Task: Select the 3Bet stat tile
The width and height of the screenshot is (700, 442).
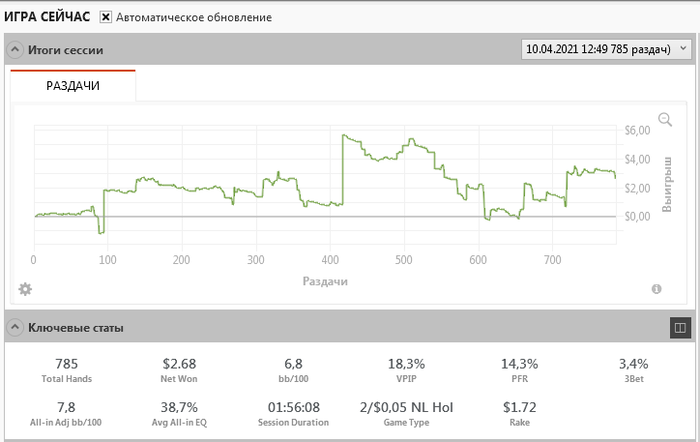Action: [634, 370]
